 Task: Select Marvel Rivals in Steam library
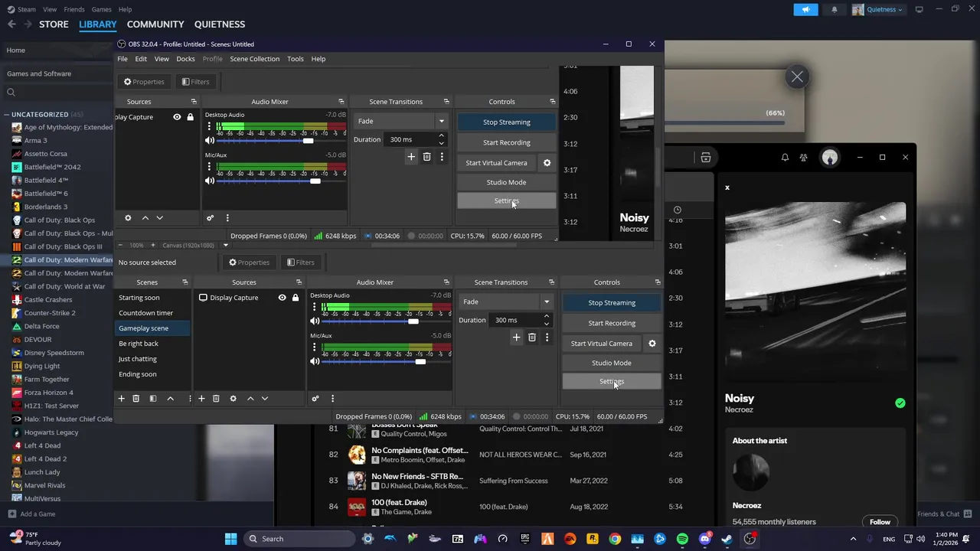(x=57, y=485)
